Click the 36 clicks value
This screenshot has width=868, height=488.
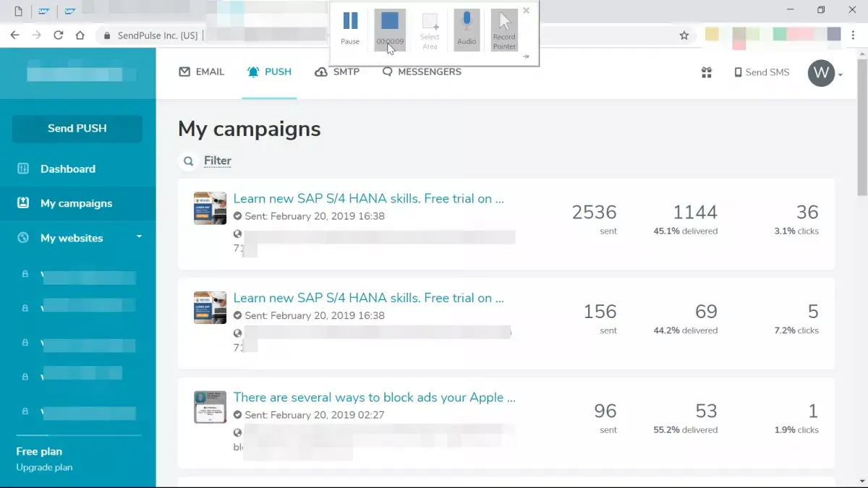coord(807,212)
